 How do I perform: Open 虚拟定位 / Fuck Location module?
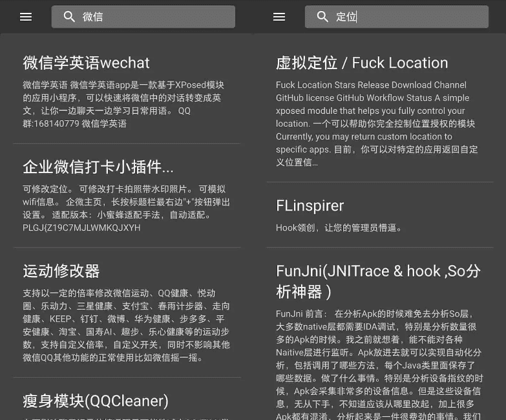[362, 63]
